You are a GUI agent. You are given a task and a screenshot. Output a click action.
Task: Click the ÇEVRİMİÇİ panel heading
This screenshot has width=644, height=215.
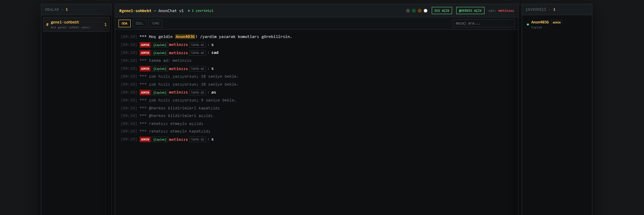[541, 10]
